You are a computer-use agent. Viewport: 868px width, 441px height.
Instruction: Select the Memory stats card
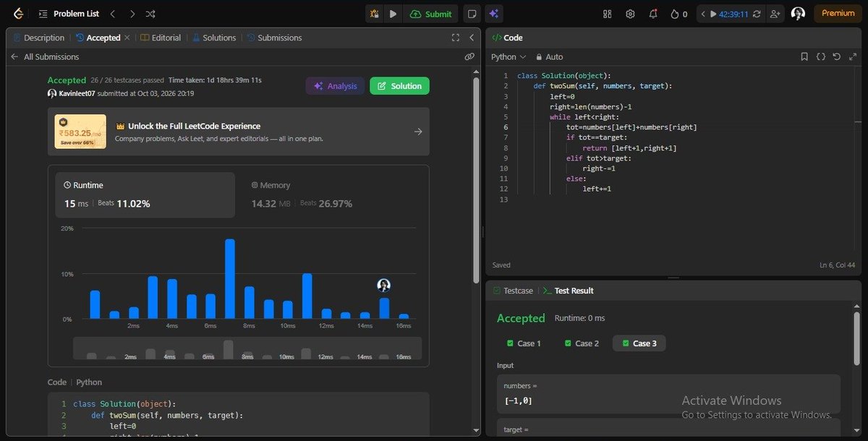[331, 195]
